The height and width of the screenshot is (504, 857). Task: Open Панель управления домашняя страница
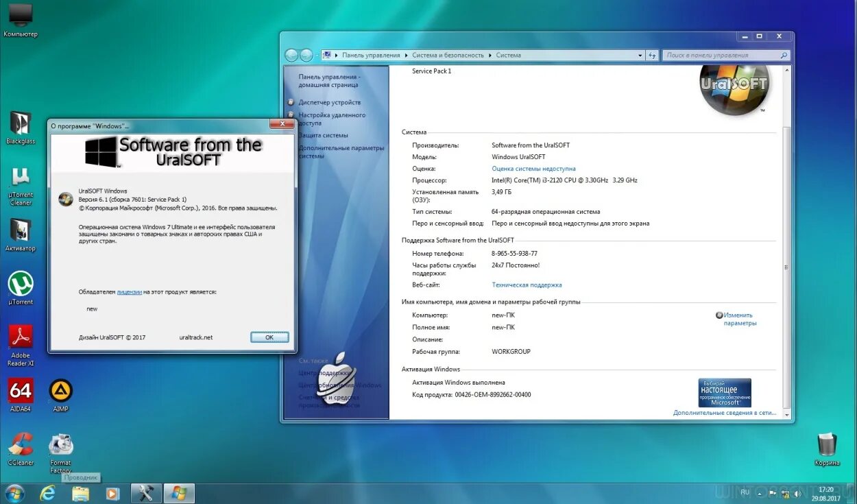[329, 81]
